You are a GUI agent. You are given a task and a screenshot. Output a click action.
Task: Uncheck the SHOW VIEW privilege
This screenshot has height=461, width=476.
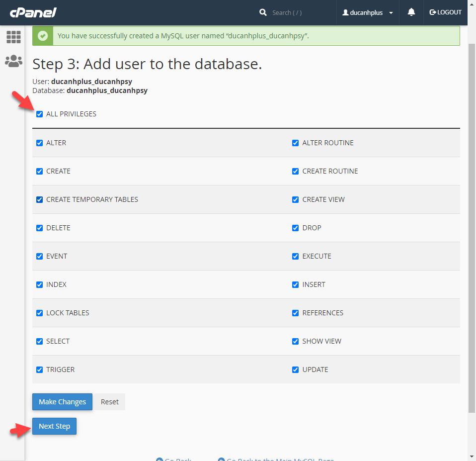[x=296, y=341]
